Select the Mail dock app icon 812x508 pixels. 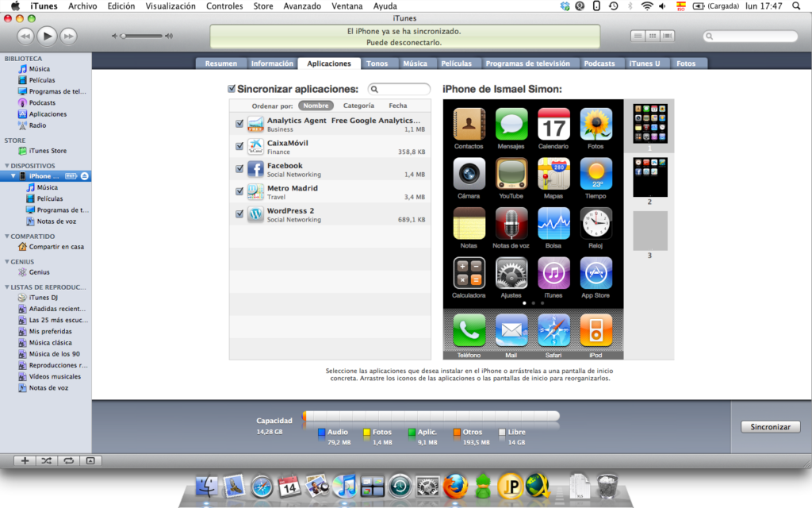511,330
